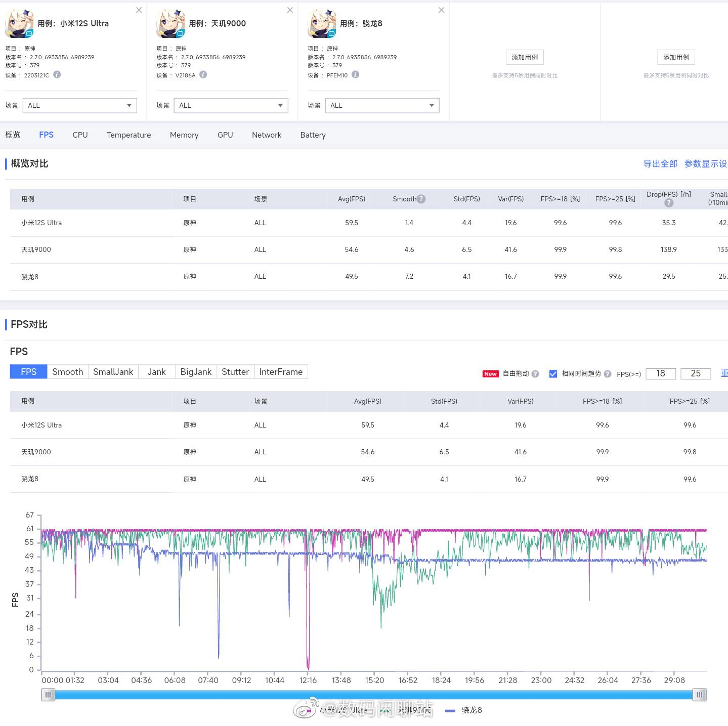This screenshot has width=728, height=726.
Task: Toggle the 相同时间趋势 checkbox
Action: click(x=553, y=374)
